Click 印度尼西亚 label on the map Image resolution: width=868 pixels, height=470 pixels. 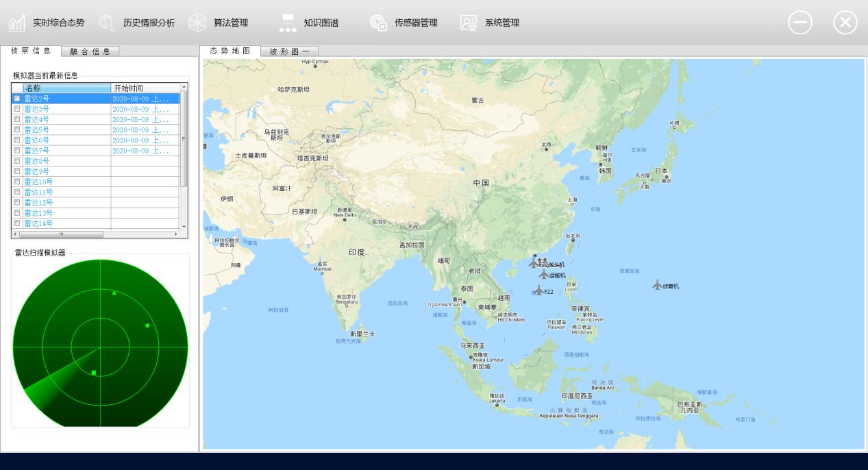(x=577, y=396)
